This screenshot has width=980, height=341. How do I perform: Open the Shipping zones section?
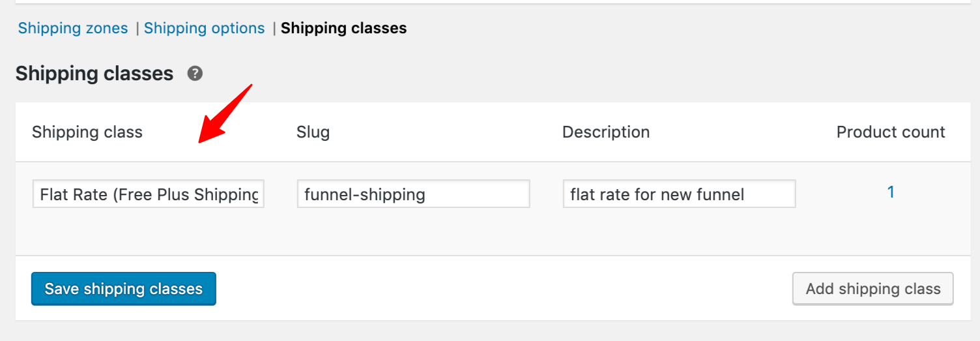(x=73, y=28)
